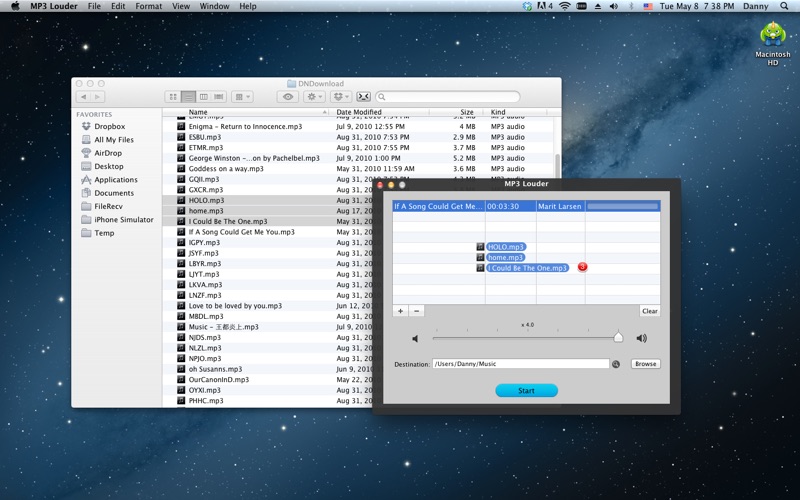Click the Destination path input field

click(521, 364)
